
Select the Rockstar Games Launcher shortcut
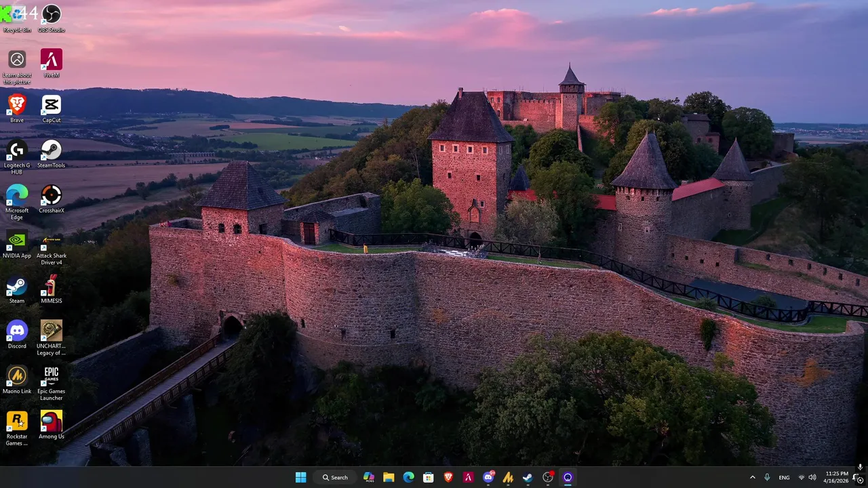click(17, 428)
